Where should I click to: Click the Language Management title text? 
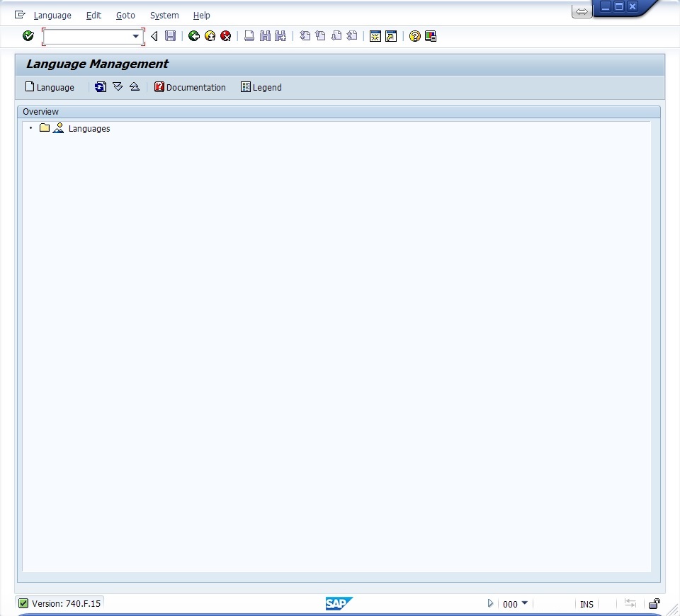click(97, 64)
